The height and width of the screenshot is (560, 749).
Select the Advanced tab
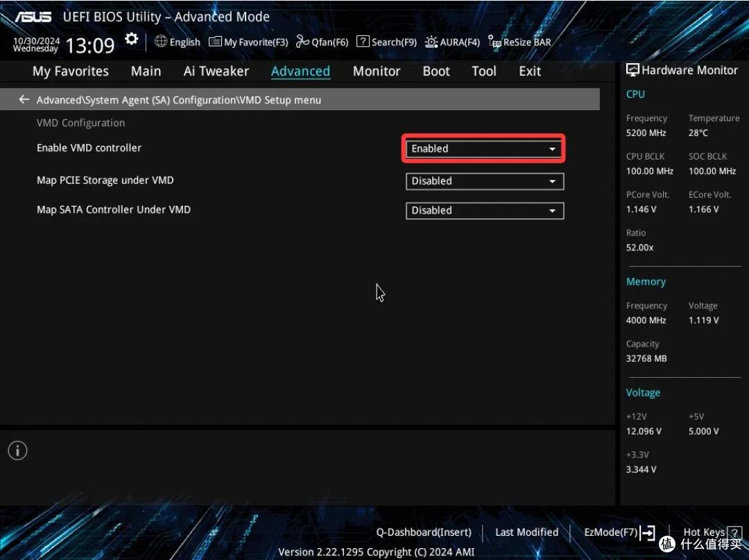[x=300, y=71]
